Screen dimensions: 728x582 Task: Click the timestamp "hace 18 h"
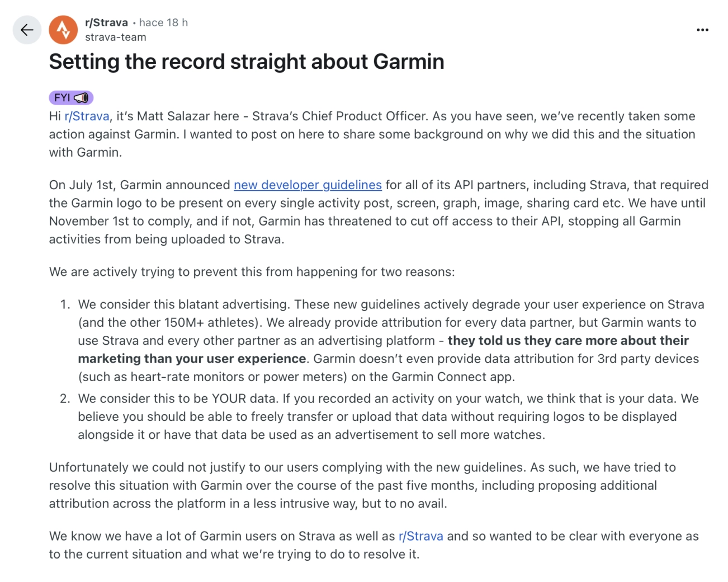[163, 22]
